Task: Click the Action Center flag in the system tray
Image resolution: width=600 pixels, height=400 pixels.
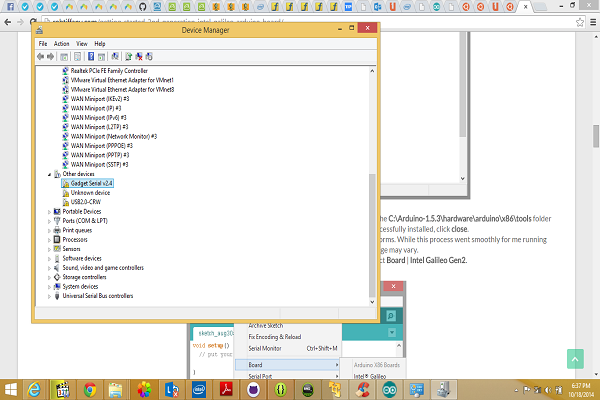Action: tap(527, 390)
